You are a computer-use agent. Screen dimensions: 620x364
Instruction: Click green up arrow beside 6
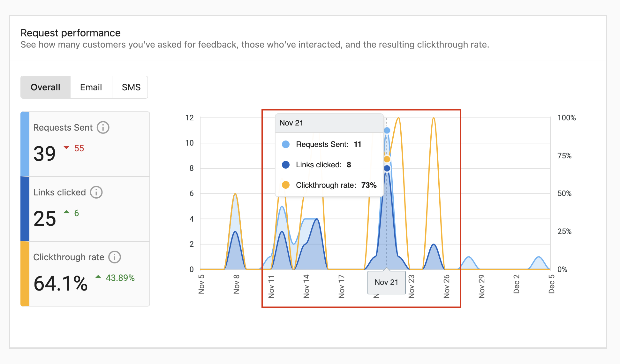(x=66, y=212)
